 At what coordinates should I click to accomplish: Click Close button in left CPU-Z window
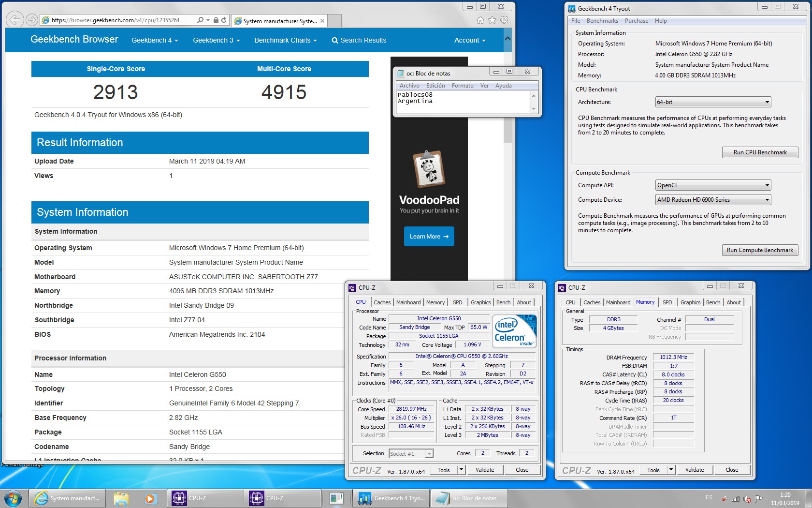click(x=522, y=469)
